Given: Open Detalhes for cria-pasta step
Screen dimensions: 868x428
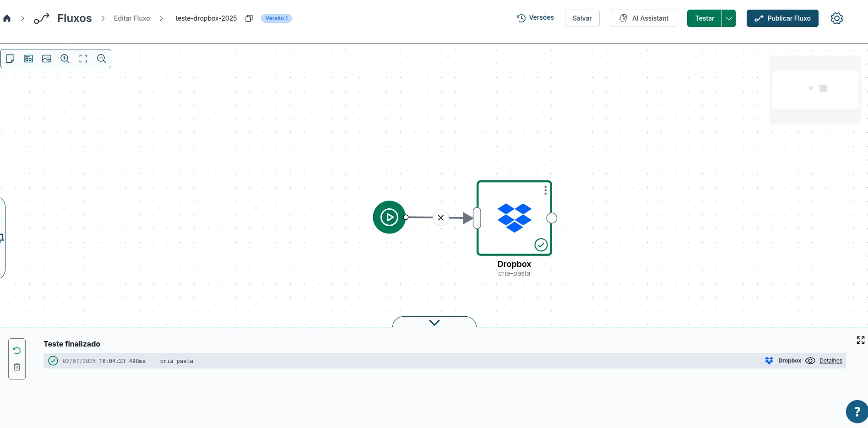Looking at the screenshot, I should (831, 361).
